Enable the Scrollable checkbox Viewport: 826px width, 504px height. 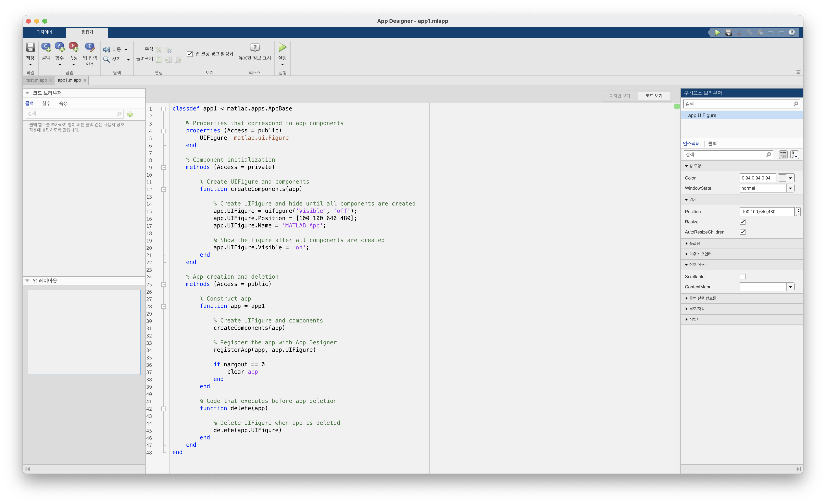(742, 277)
